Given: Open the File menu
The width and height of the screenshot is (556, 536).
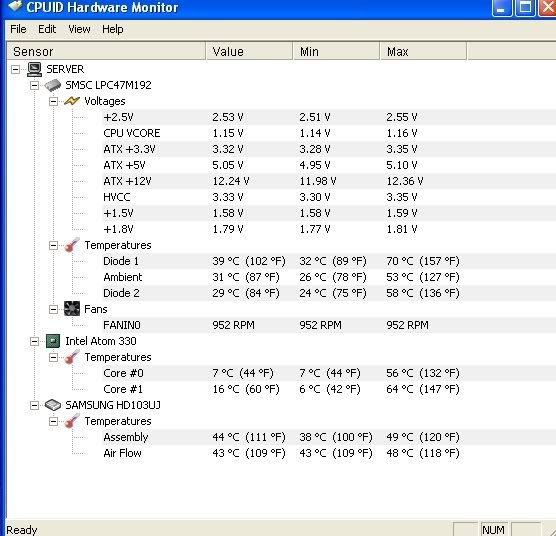Looking at the screenshot, I should 18,29.
